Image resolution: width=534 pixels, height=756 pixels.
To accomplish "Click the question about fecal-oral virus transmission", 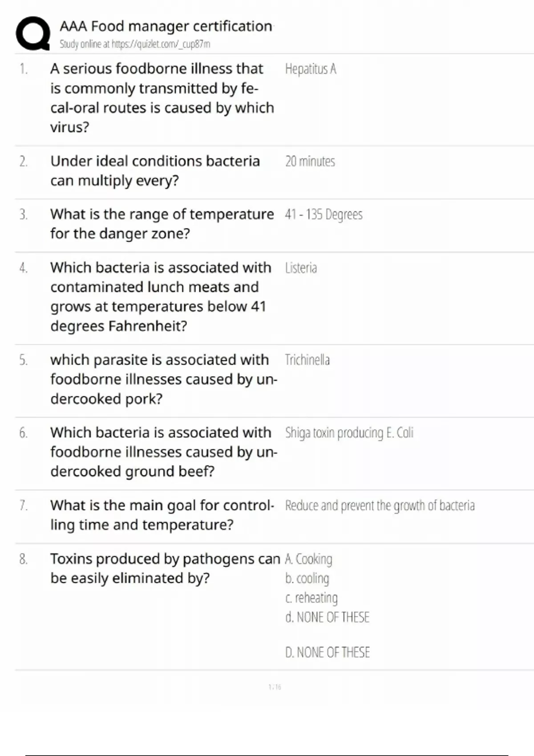I will coord(162,98).
